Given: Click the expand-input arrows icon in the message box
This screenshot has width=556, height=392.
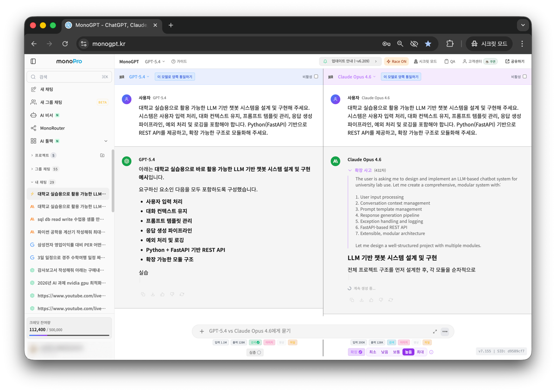Looking at the screenshot, I should click(435, 331).
